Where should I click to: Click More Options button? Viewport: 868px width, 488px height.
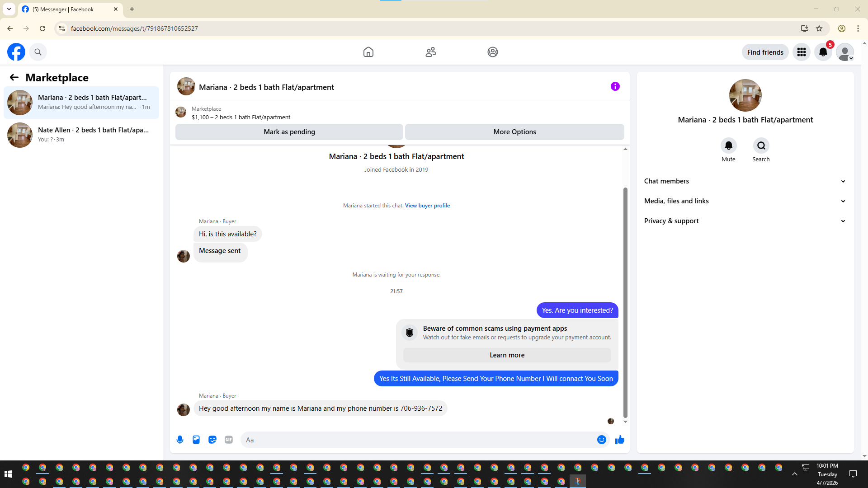514,132
